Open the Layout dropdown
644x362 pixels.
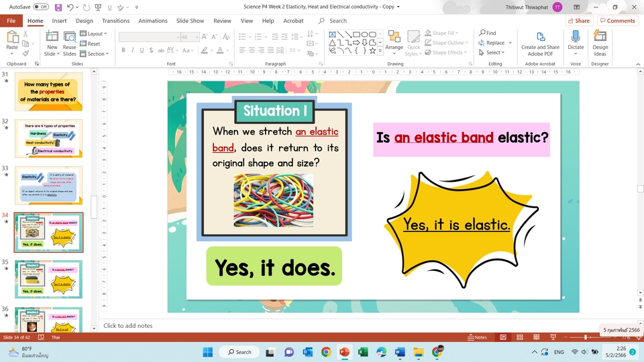[93, 34]
